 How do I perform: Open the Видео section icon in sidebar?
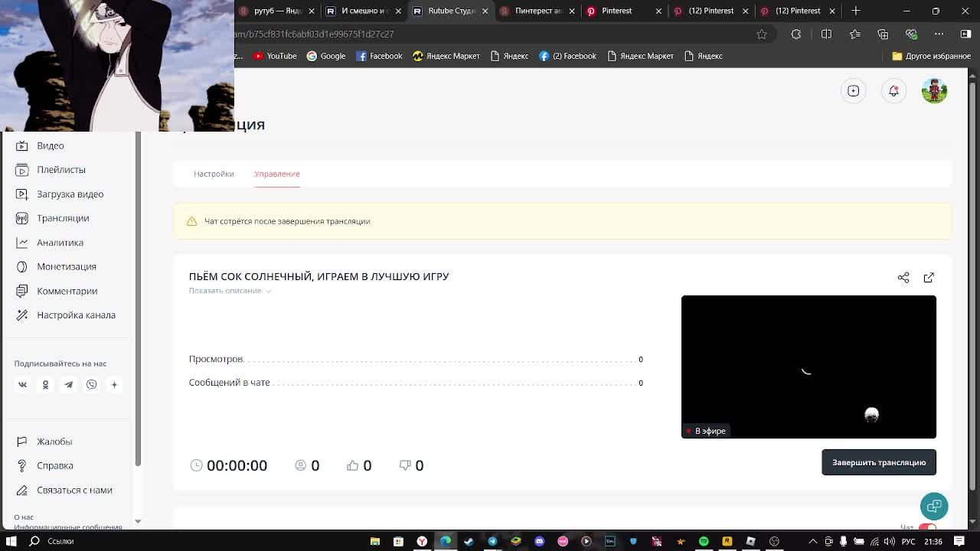(22, 145)
